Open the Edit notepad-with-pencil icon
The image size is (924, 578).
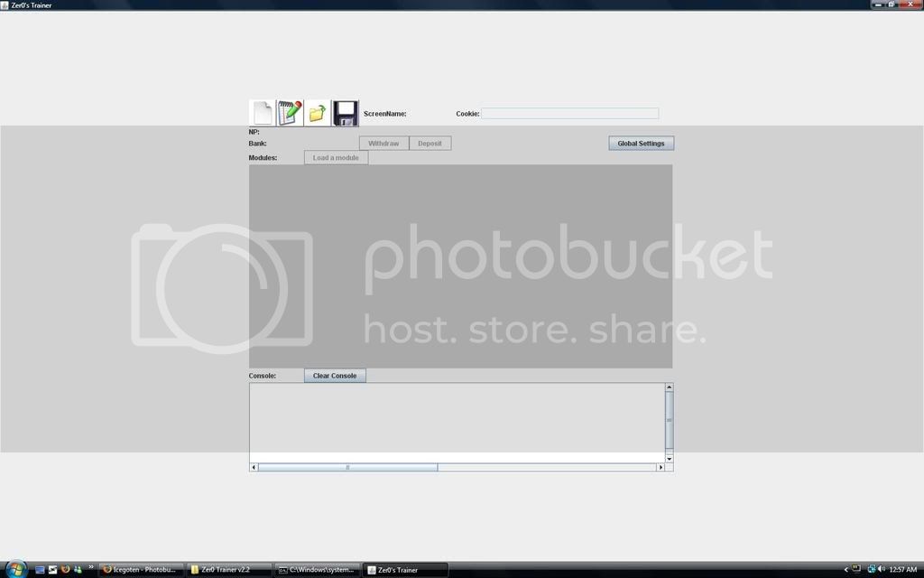pos(290,113)
